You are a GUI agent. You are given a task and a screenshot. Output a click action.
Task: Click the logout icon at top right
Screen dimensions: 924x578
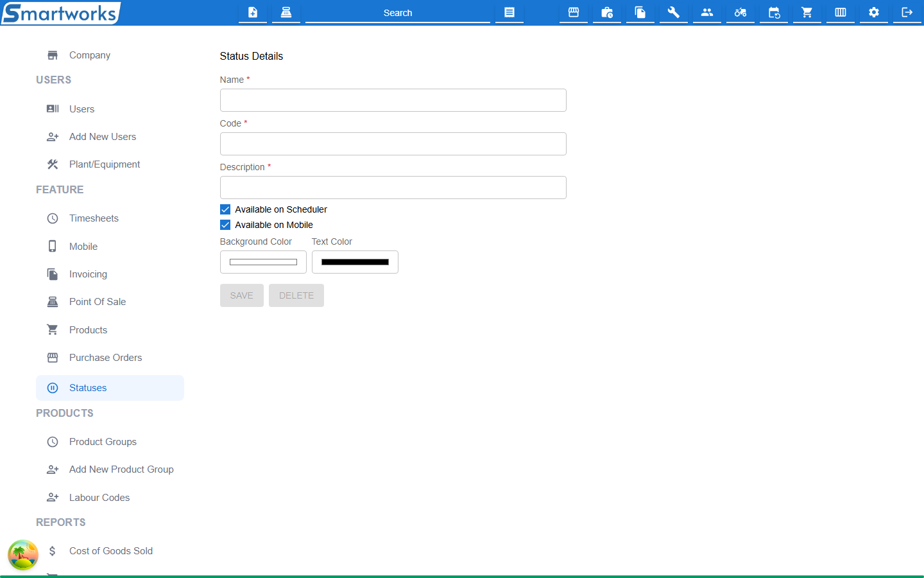(x=907, y=12)
